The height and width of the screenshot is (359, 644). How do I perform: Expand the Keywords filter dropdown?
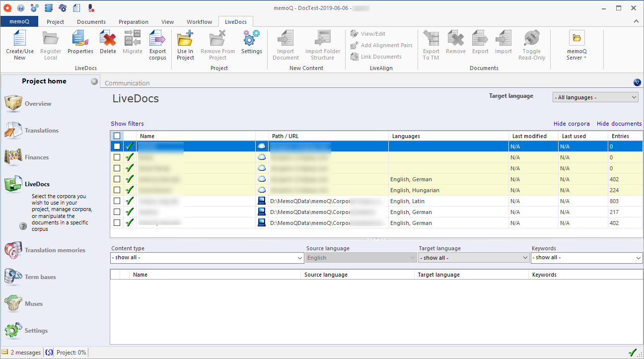586,258
